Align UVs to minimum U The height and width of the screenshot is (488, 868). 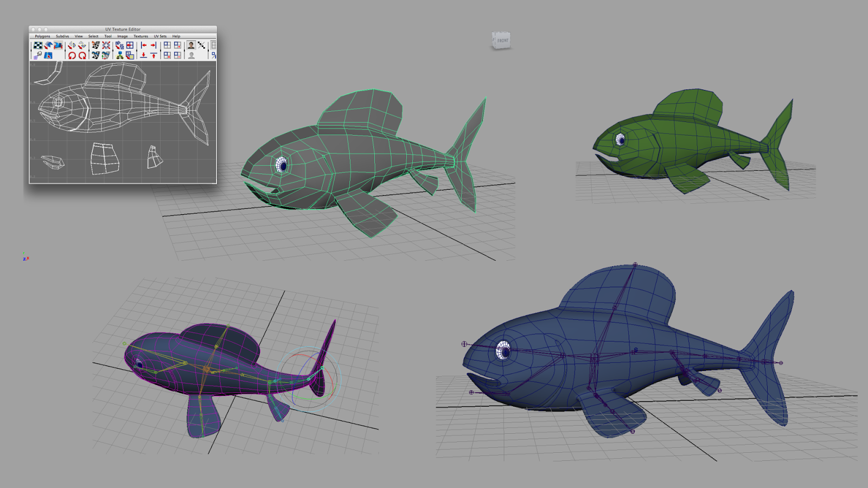pos(143,45)
